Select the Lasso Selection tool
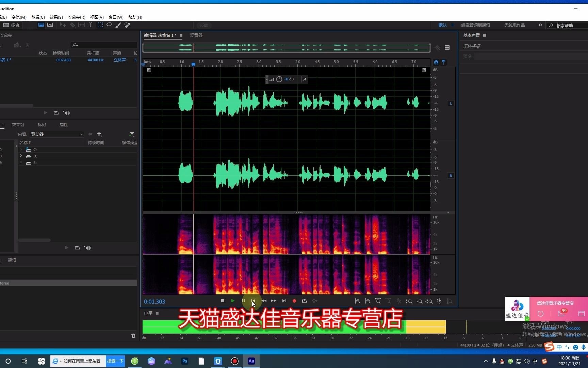The height and width of the screenshot is (368, 588). (x=109, y=25)
